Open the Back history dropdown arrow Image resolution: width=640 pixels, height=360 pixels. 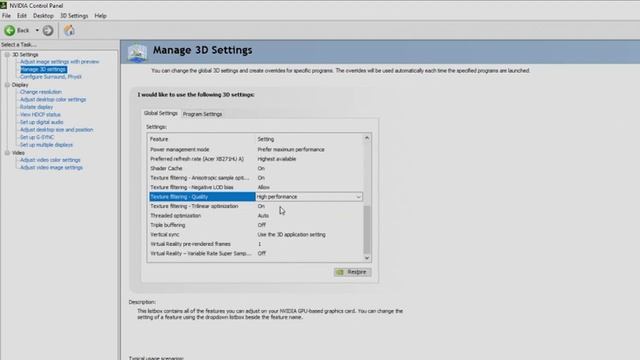click(37, 30)
